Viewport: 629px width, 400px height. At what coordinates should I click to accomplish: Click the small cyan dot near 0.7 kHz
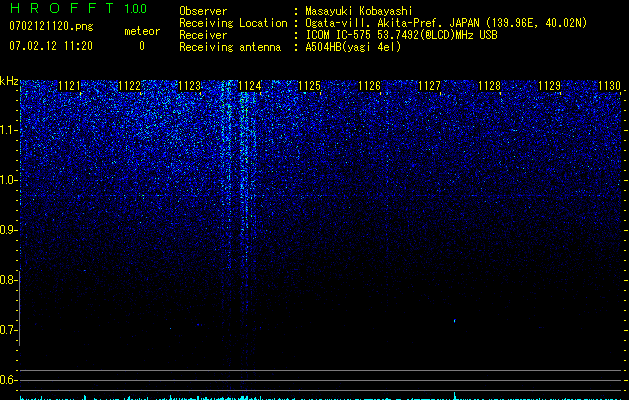click(455, 321)
